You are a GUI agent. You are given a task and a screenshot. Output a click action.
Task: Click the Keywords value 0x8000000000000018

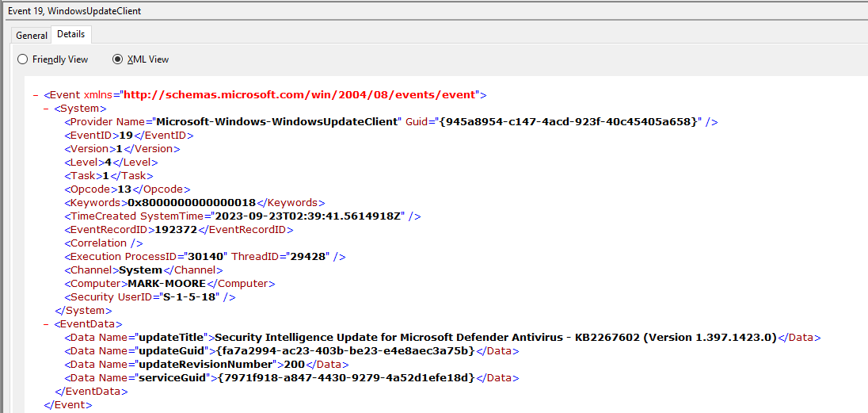192,203
